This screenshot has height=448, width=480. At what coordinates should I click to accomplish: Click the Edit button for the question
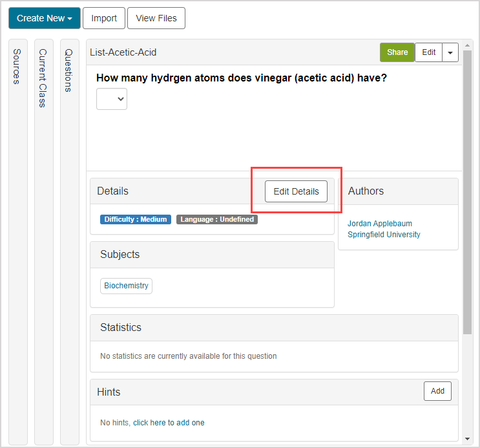[x=429, y=52]
